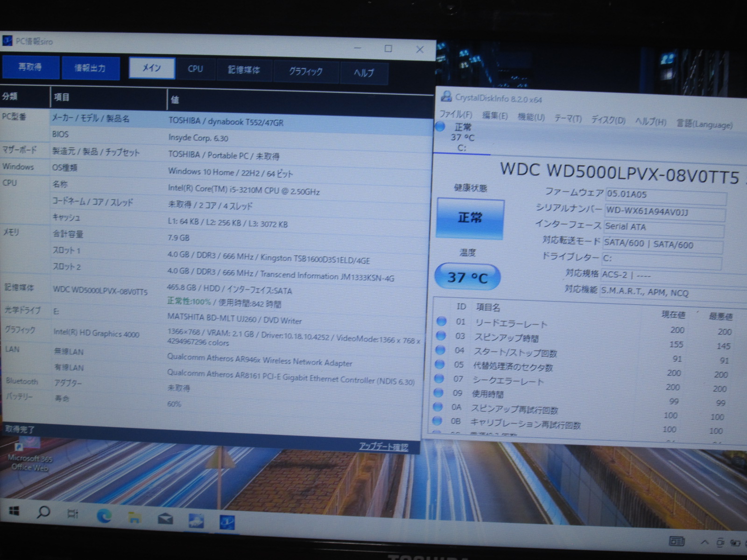Open the 機能(U) menu
747x560 pixels.
531,117
